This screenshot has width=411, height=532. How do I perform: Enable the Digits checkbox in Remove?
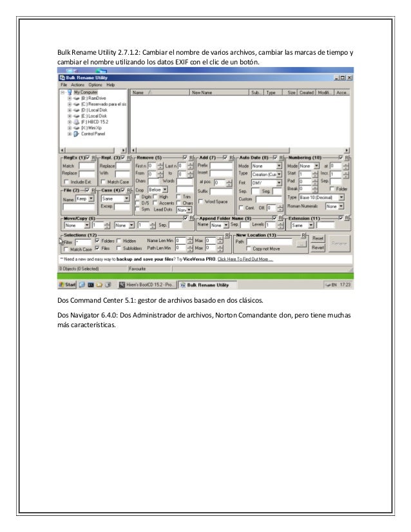[137, 197]
